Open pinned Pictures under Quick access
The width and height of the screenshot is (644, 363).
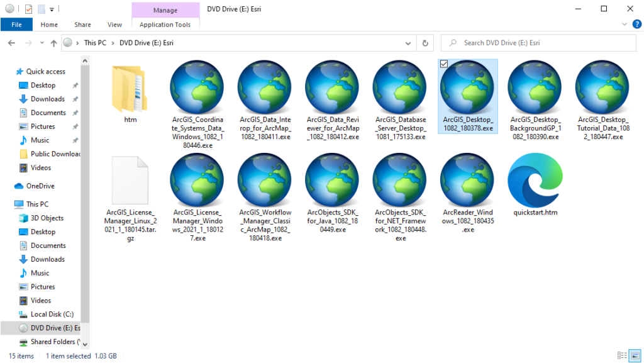43,126
